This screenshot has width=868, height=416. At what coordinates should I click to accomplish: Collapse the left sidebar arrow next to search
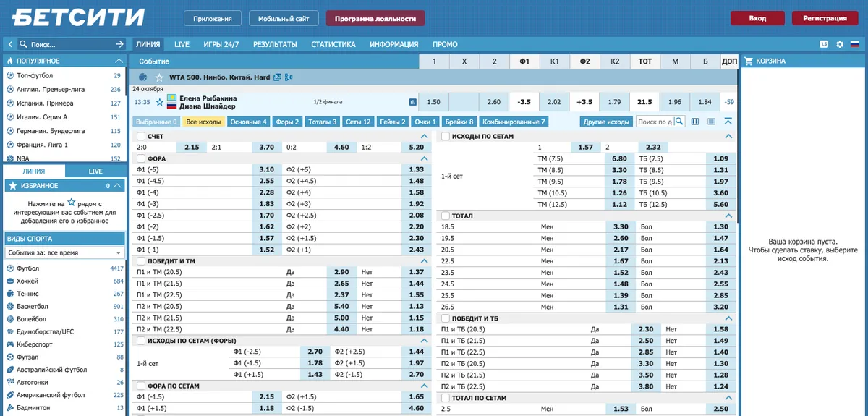[x=11, y=44]
